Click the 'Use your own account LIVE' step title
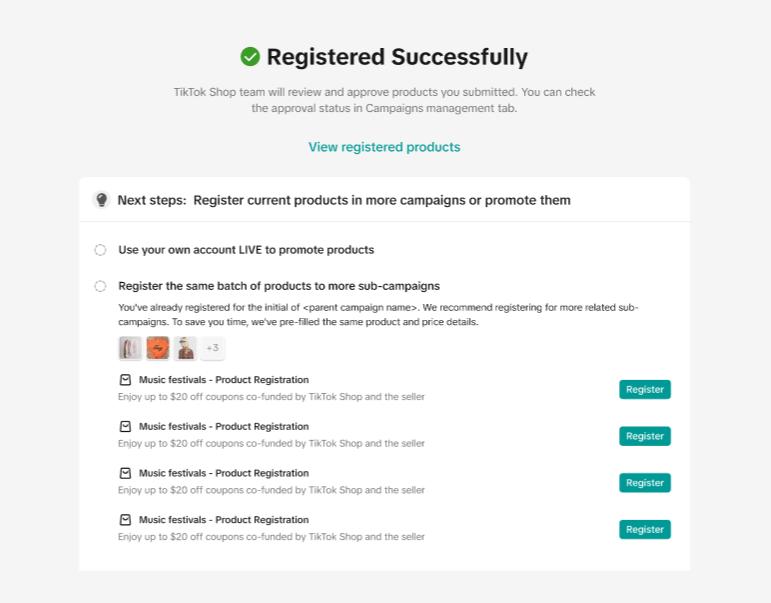Screen dimensions: 771x603 (x=246, y=250)
